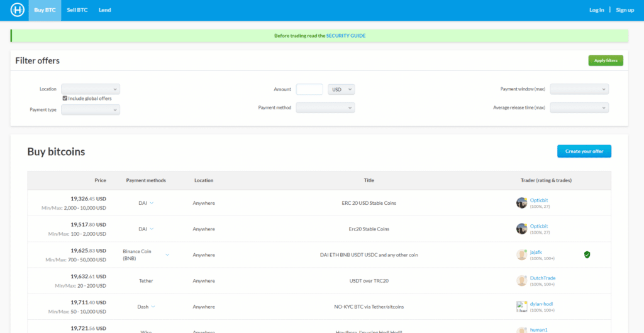Click the Tether payment method cell
Image resolution: width=644 pixels, height=333 pixels.
146,280
